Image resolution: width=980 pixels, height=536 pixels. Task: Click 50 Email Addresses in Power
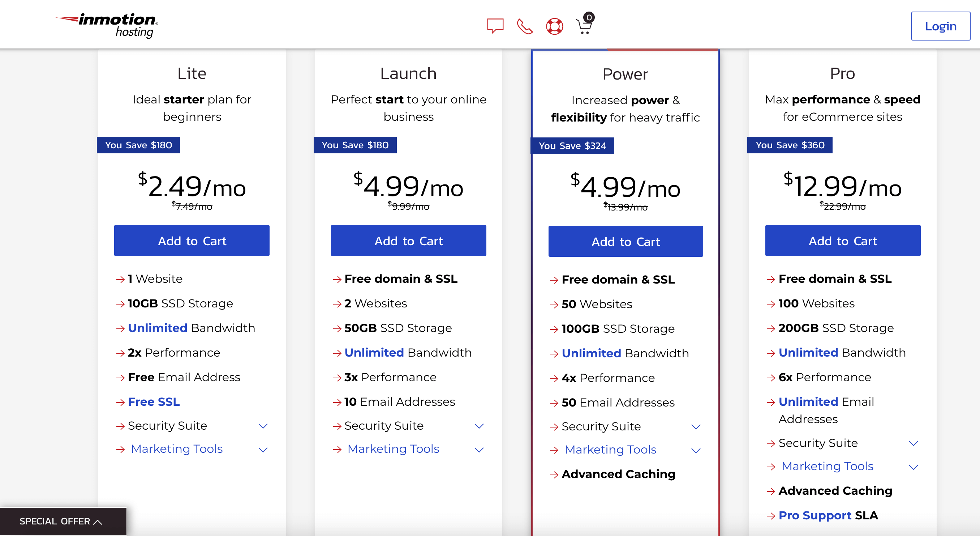pyautogui.click(x=618, y=403)
